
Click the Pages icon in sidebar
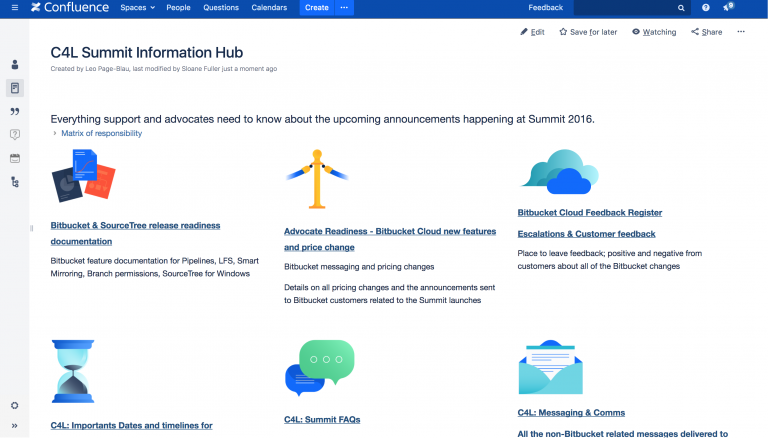[15, 88]
